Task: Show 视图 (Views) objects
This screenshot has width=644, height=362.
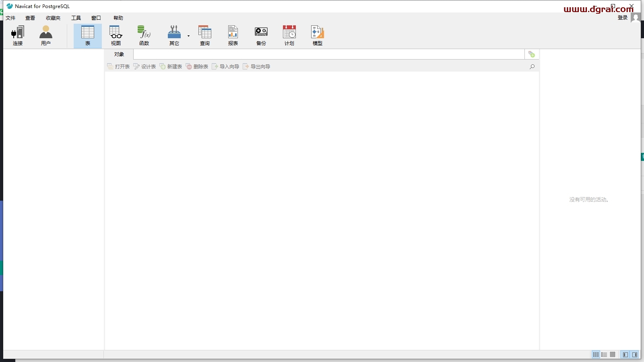Action: point(116,35)
